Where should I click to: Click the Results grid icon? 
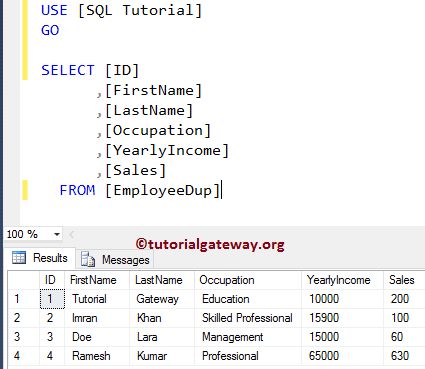tap(19, 258)
